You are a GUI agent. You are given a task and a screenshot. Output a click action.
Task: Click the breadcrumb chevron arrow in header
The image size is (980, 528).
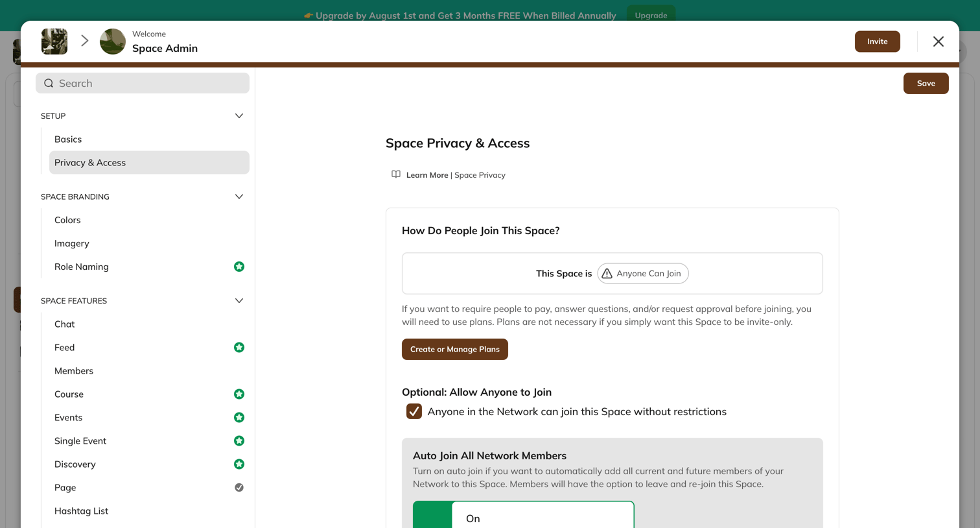(x=84, y=41)
